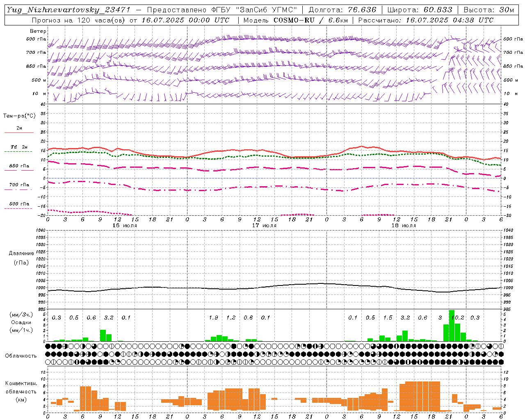Click the Конвективн. convective cloud panel label

coord(21,383)
